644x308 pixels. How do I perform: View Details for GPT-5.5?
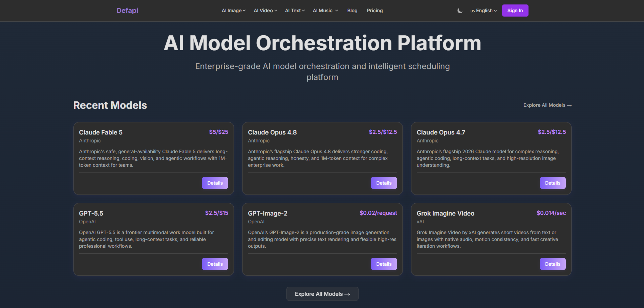[215, 264]
